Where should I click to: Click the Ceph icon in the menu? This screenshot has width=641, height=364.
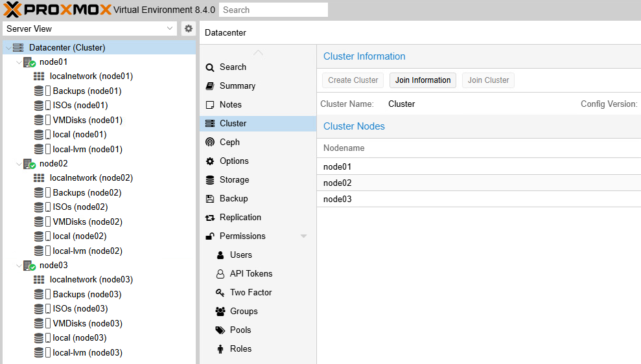pyautogui.click(x=209, y=142)
